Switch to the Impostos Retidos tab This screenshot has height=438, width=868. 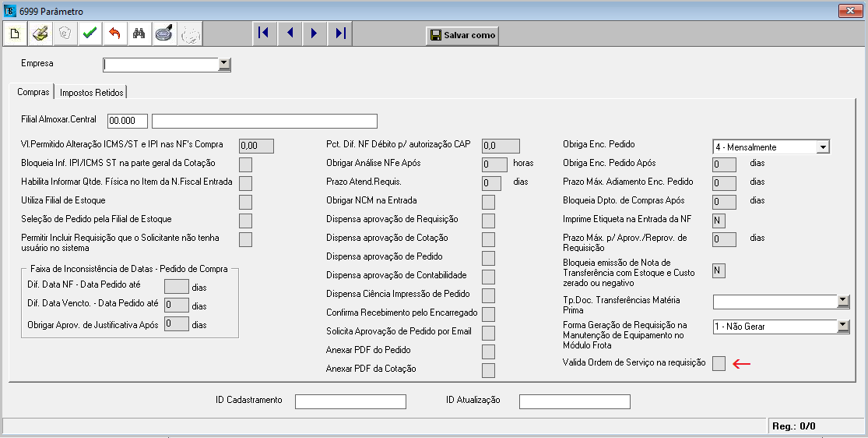(x=91, y=93)
